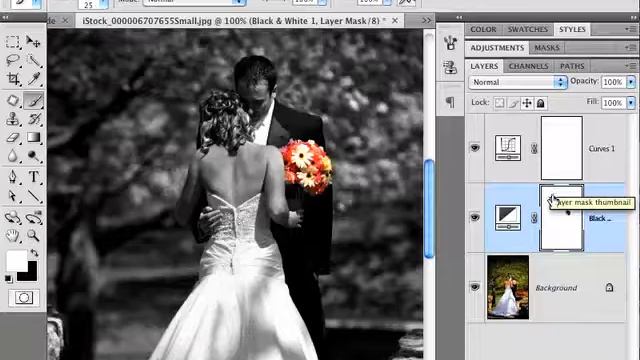The image size is (640, 360).
Task: Select the Eraser tool
Action: tap(12, 138)
